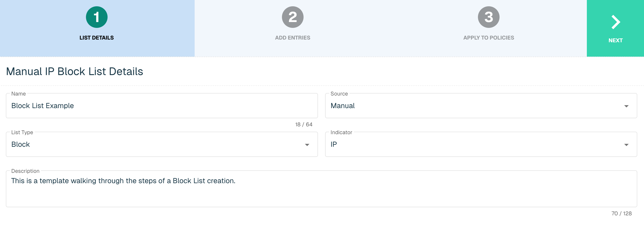Open the Source dropdown showing Manual

point(481,106)
